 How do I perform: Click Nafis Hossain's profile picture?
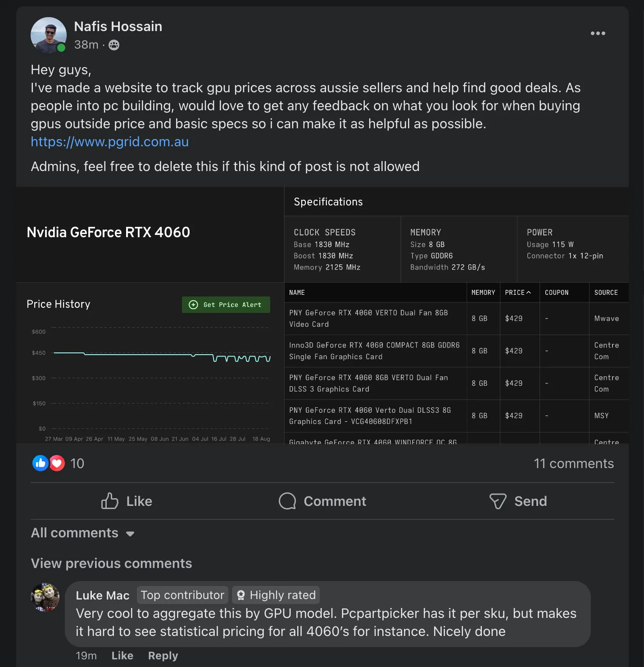click(x=49, y=35)
